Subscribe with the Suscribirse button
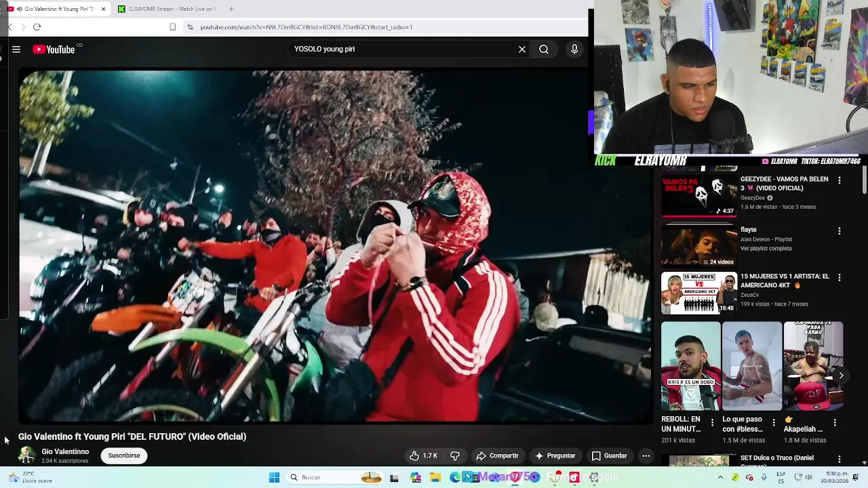This screenshot has width=868, height=488. click(x=124, y=456)
